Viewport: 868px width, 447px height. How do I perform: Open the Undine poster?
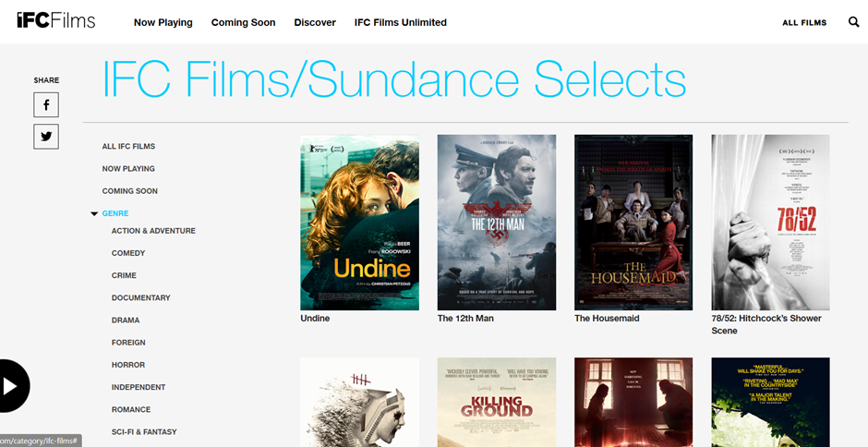tap(360, 223)
